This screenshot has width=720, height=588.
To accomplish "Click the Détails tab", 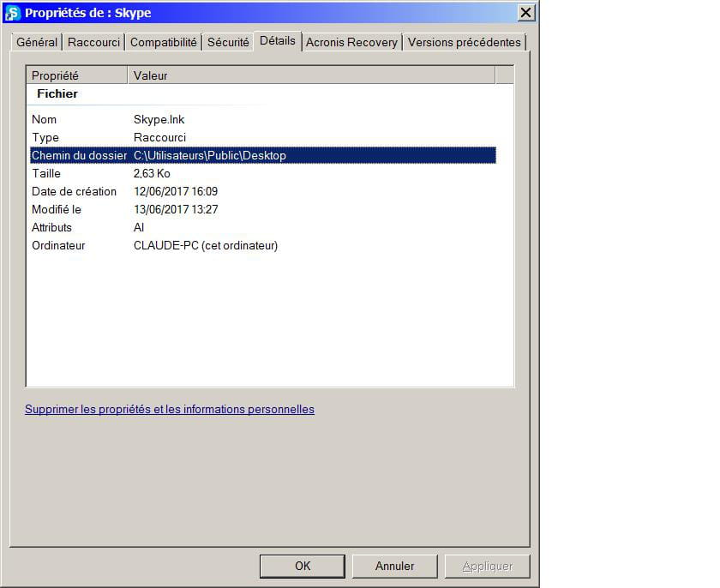I will pyautogui.click(x=278, y=41).
